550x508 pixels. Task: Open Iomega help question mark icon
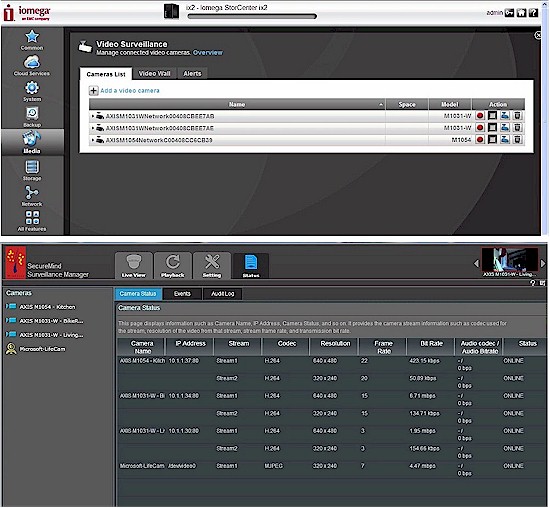click(x=533, y=13)
